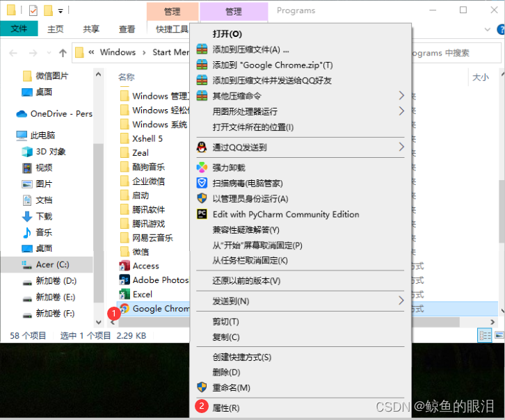
Task: Click the OneDrive cloud icon in the sidebar
Action: [22, 114]
